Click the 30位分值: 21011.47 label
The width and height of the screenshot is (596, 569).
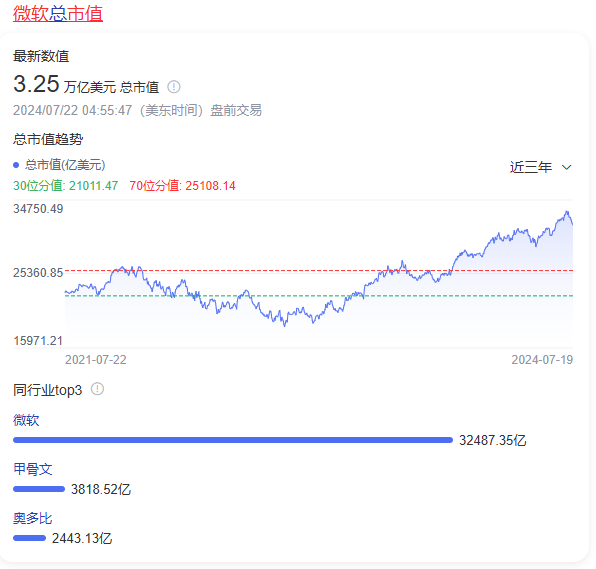point(66,185)
